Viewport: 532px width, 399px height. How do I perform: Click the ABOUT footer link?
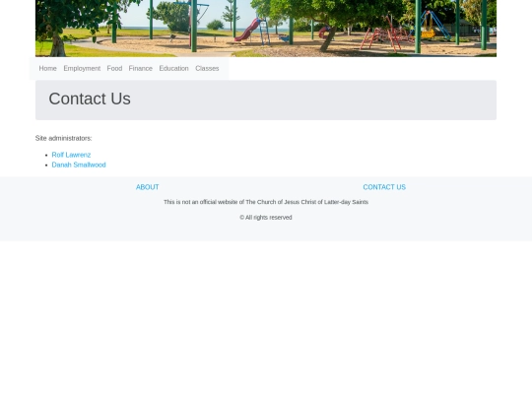click(x=147, y=187)
